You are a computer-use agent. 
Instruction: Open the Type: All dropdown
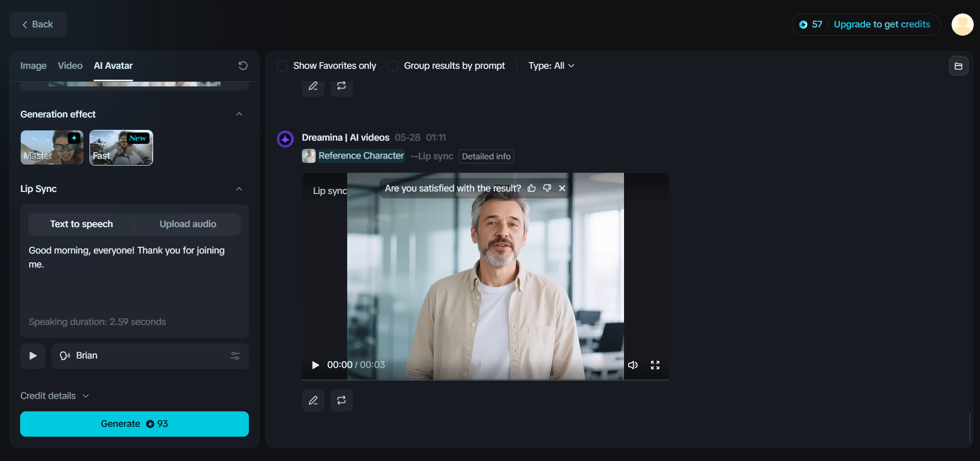pyautogui.click(x=552, y=66)
